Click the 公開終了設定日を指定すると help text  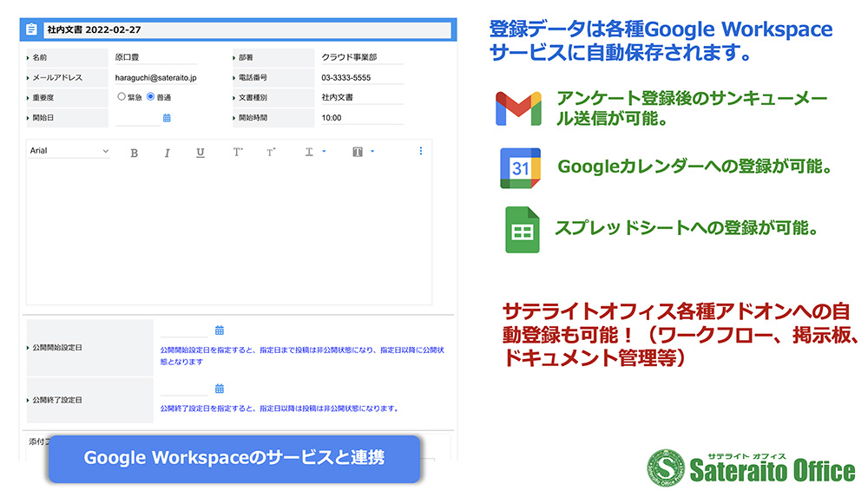pos(279,409)
